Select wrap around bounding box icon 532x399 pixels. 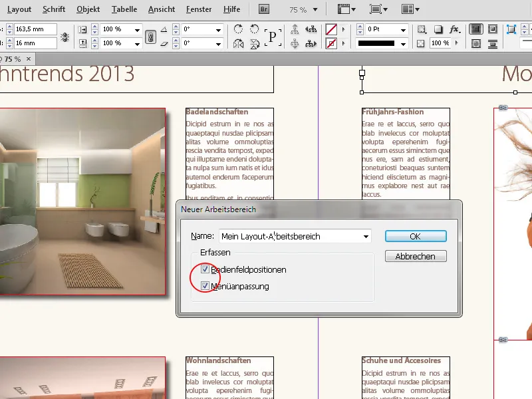[492, 29]
